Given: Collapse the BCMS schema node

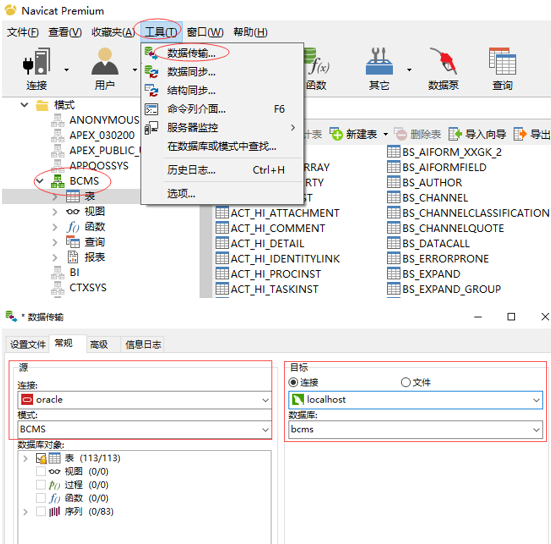Looking at the screenshot, I should click(x=40, y=181).
